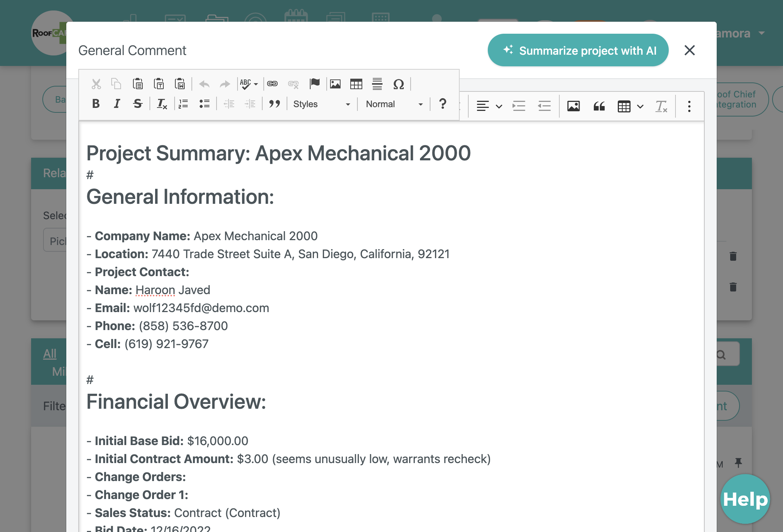
Task: Open the Normal paragraph format dropdown
Action: 394,104
